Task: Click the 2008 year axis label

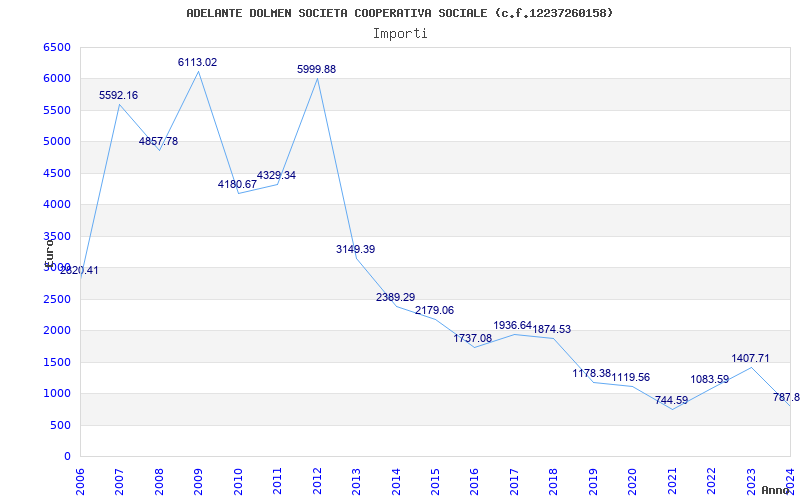Action: [159, 482]
